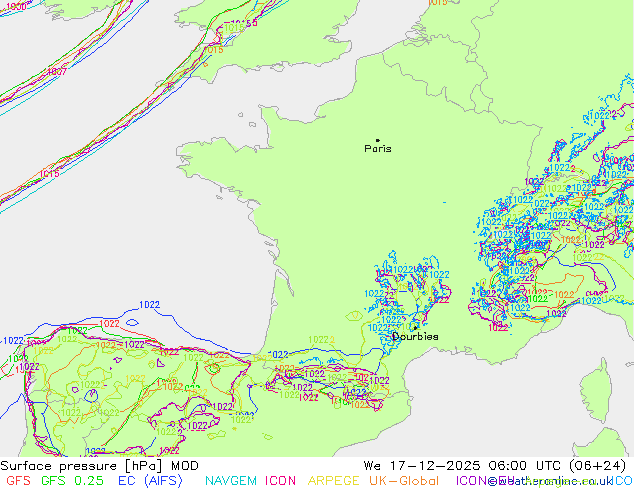Select the yellow ARPEGE legend entry
The height and width of the screenshot is (490, 634).
pos(333,481)
